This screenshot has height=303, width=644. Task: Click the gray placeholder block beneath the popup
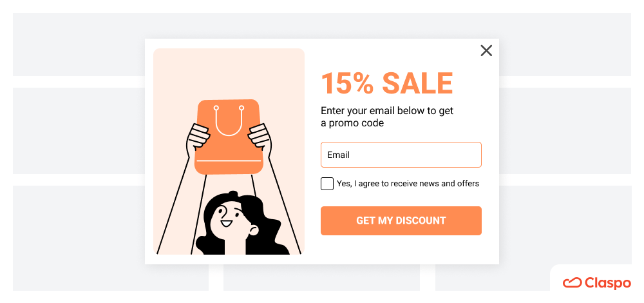321,277
